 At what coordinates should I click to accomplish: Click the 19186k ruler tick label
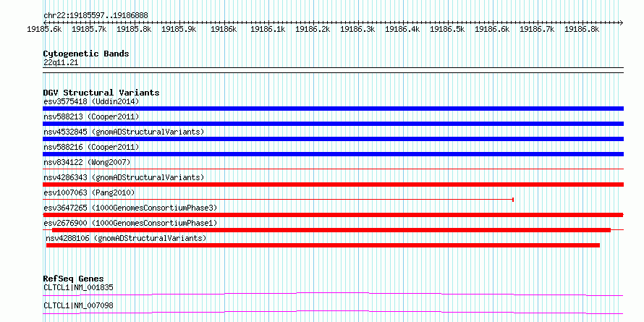[224, 29]
